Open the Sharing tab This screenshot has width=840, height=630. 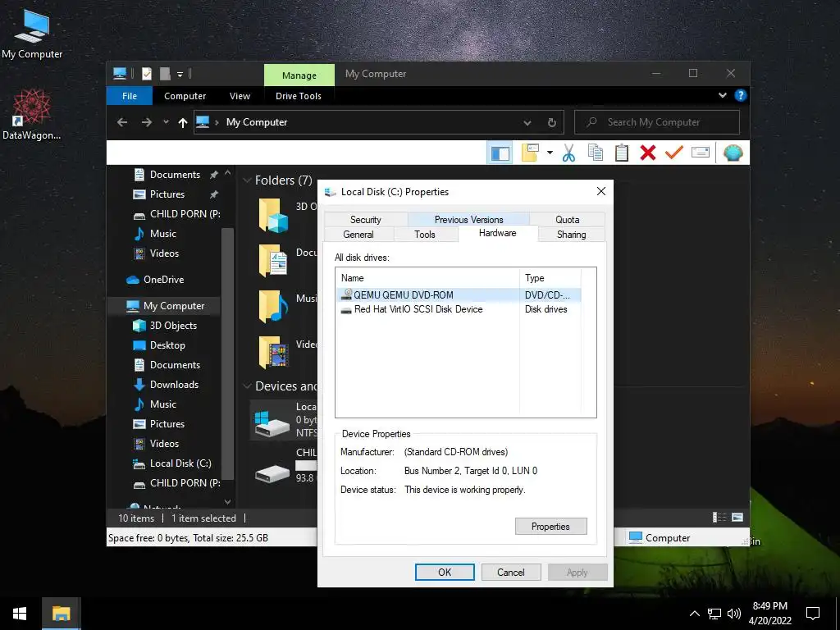571,235
